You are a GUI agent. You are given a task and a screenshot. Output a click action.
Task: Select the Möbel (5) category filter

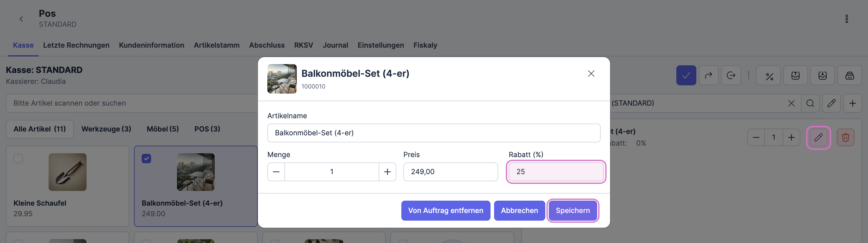click(x=163, y=129)
